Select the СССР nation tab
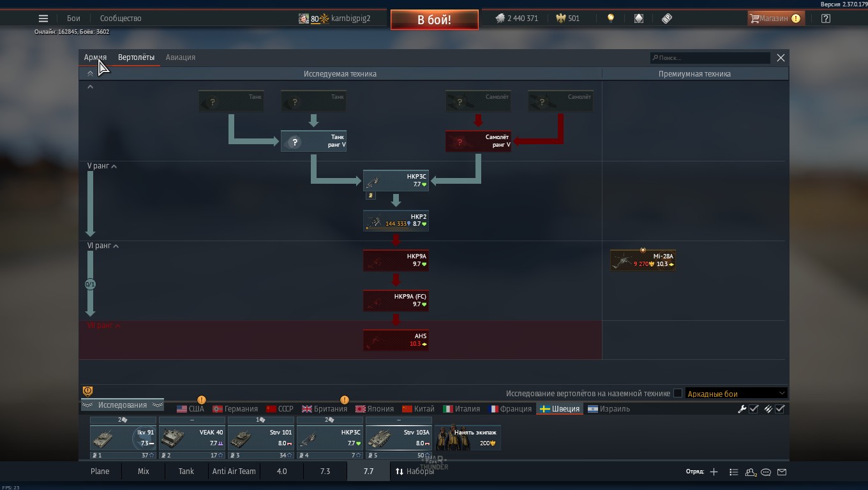The image size is (868, 490). pyautogui.click(x=280, y=409)
